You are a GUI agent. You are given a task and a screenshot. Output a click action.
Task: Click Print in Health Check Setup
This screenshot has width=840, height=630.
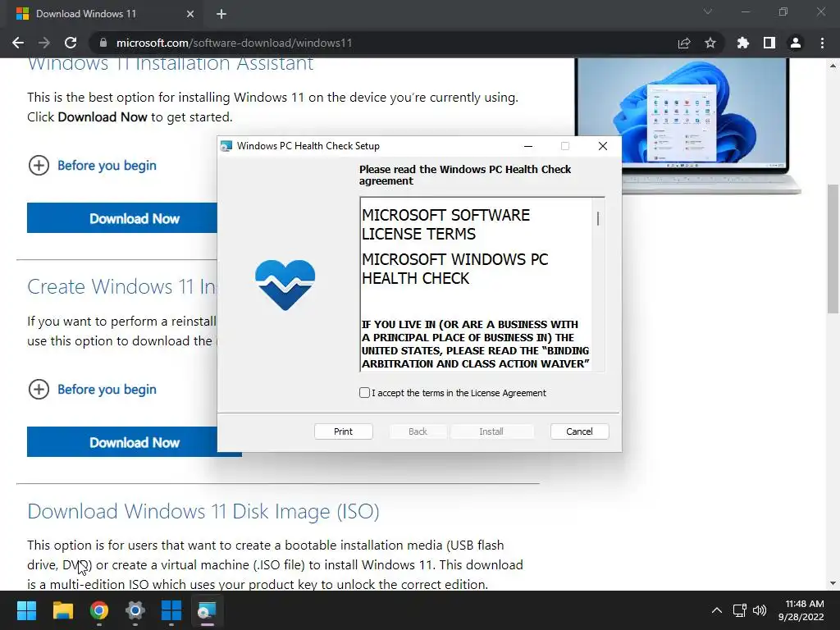(x=344, y=431)
